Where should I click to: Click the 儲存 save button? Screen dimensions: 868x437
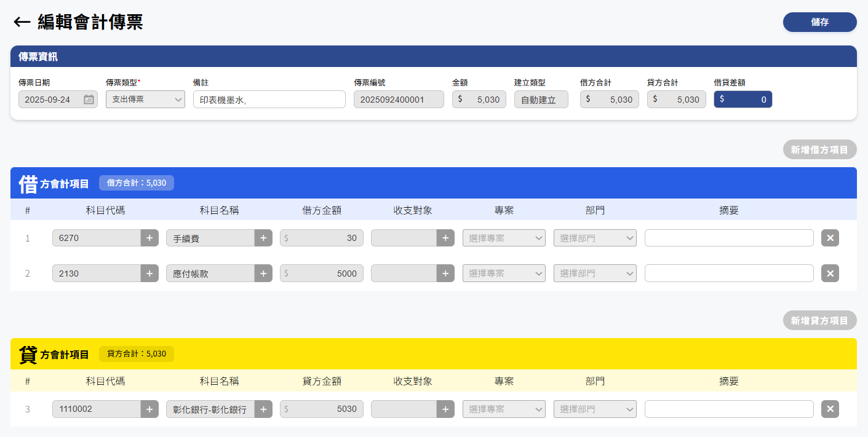point(819,22)
